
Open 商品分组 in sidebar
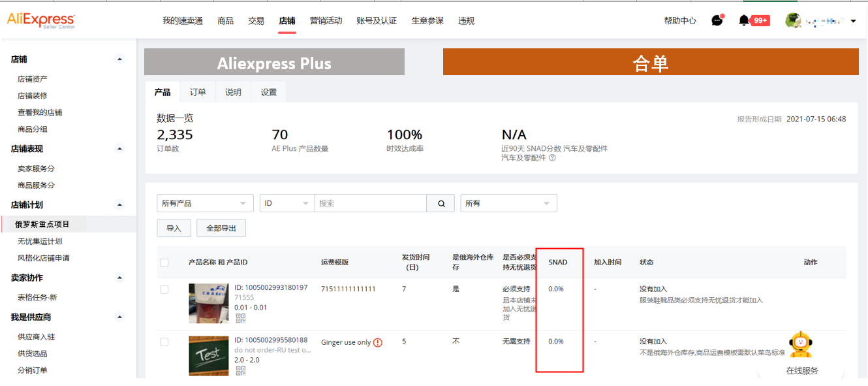[33, 129]
